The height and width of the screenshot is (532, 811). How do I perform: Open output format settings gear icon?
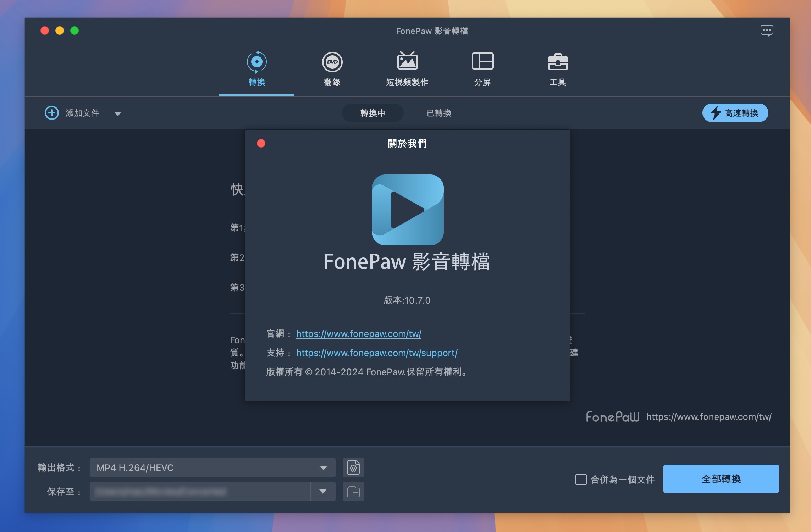tap(353, 467)
